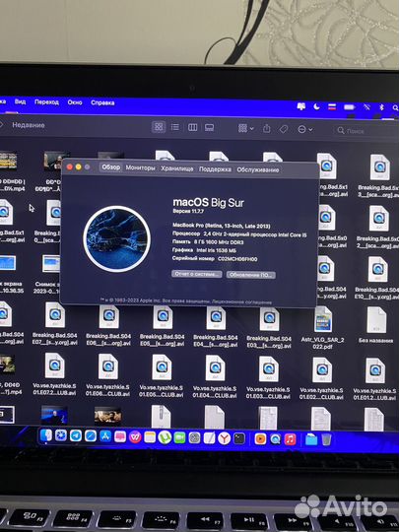Click the display icon in menu bar
The width and height of the screenshot is (399, 532).
[300, 106]
